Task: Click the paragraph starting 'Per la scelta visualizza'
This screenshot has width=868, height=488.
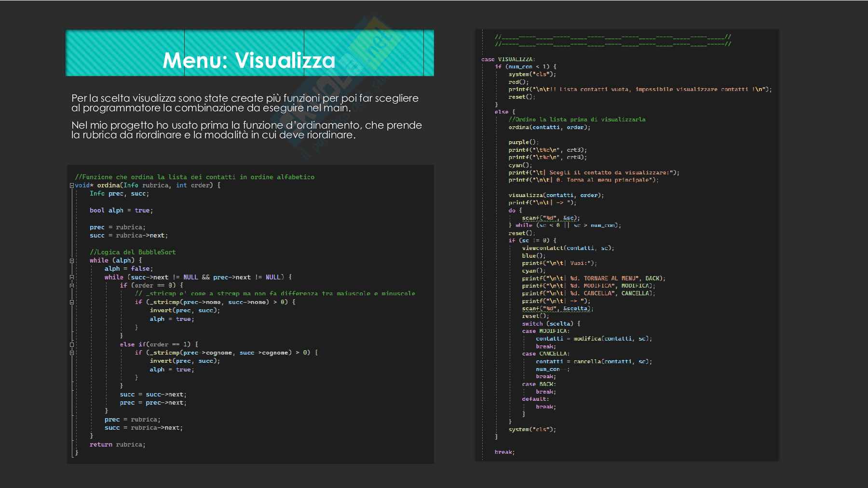Action: click(244, 103)
